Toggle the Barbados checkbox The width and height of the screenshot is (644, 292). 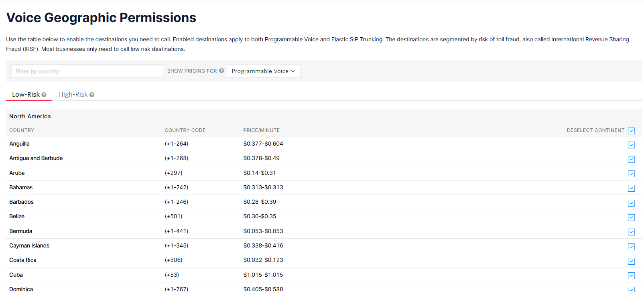coord(631,203)
